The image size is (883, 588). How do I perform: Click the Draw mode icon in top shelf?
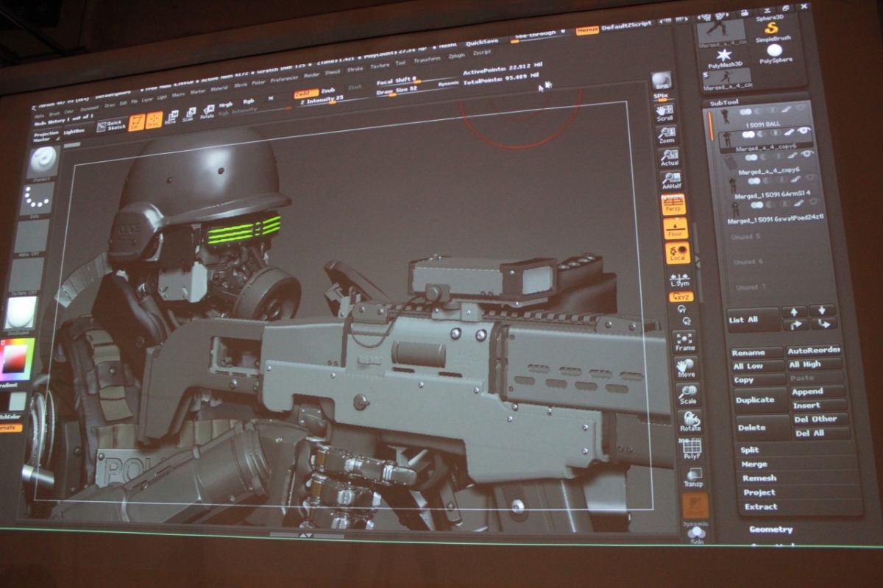click(x=155, y=120)
